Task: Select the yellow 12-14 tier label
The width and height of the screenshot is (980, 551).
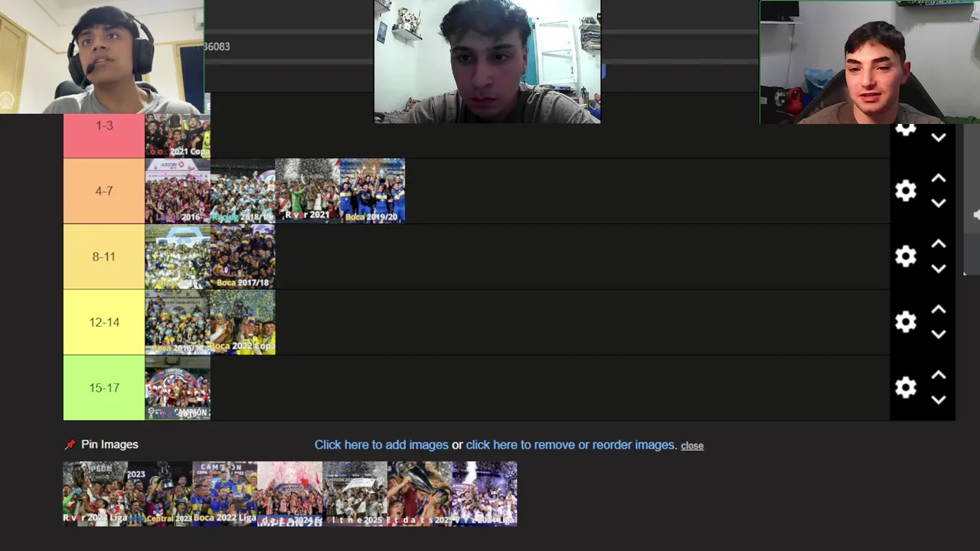Action: pos(104,322)
